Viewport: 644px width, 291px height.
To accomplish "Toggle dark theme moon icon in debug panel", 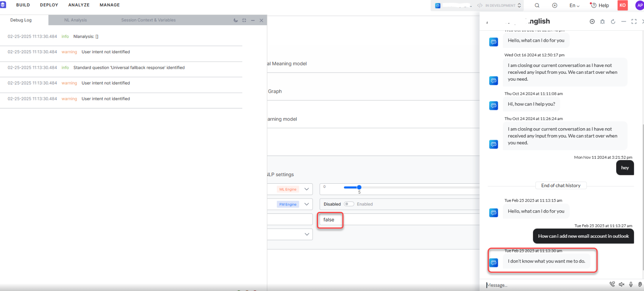I will pos(235,20).
